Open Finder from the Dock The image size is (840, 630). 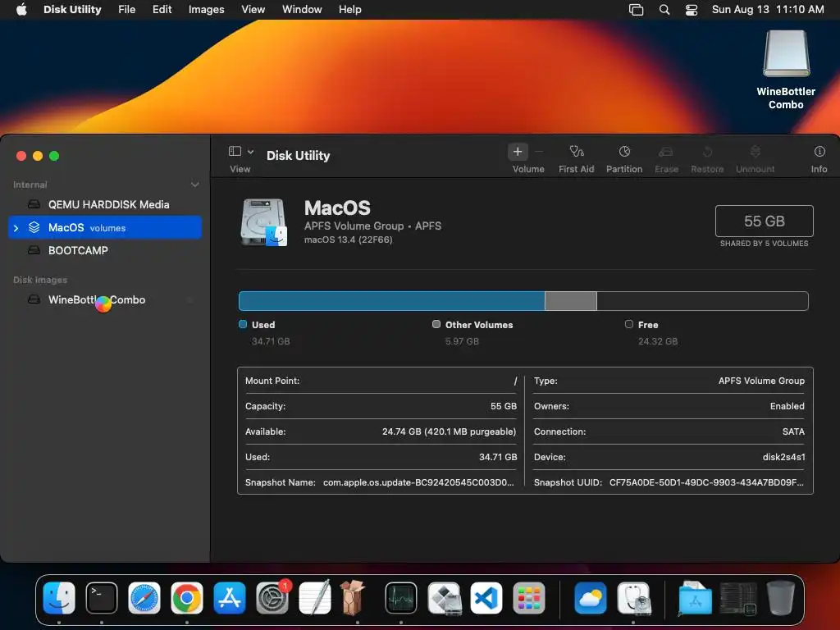click(x=59, y=598)
